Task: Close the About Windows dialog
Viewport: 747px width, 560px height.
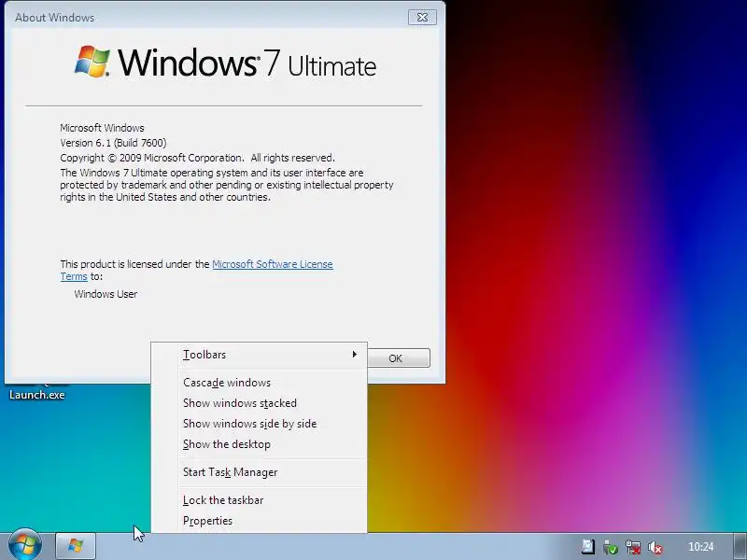Action: pos(422,17)
